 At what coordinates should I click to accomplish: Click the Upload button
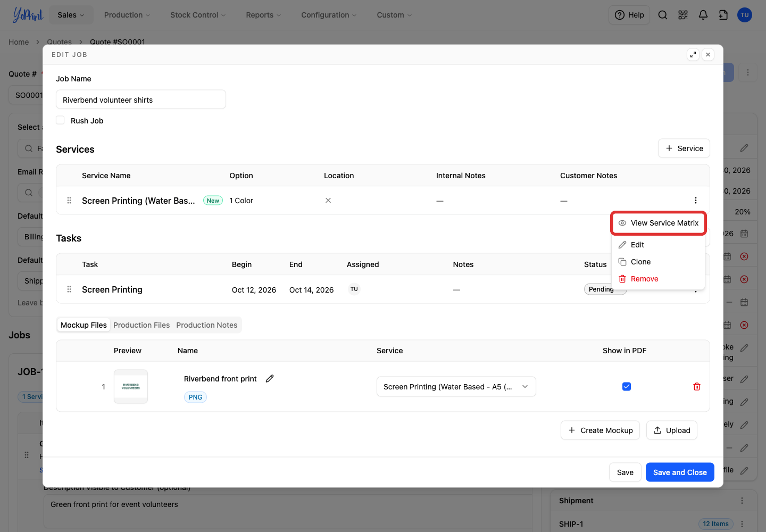672,430
